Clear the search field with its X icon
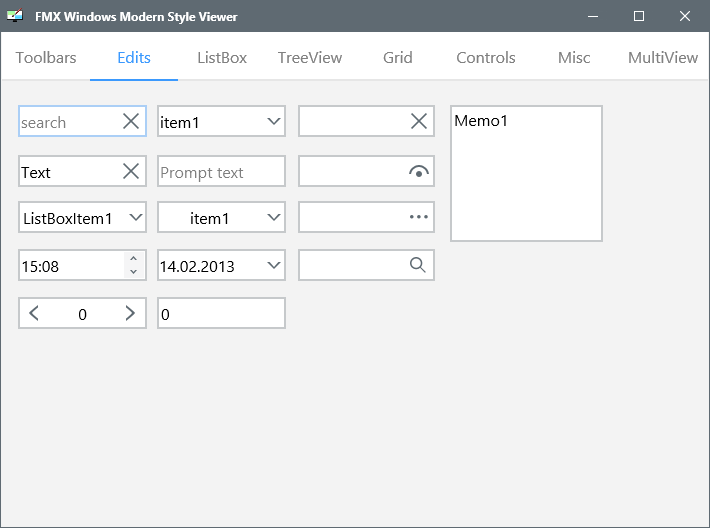 (131, 121)
